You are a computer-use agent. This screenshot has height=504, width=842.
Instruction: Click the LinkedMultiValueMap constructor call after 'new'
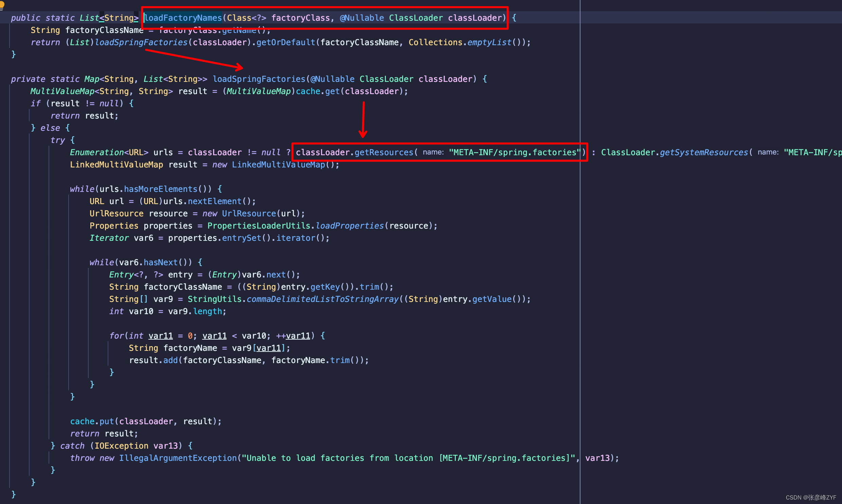[278, 164]
